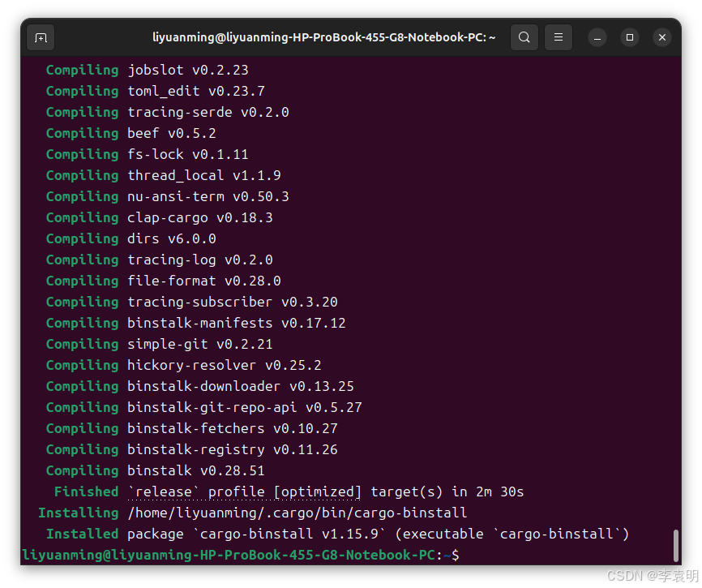
Task: Minimize the terminal window
Action: (x=597, y=37)
